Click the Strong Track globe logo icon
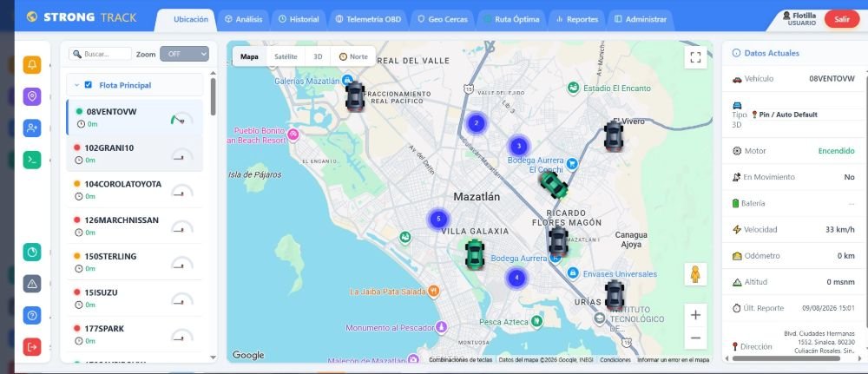The image size is (868, 374). click(32, 17)
